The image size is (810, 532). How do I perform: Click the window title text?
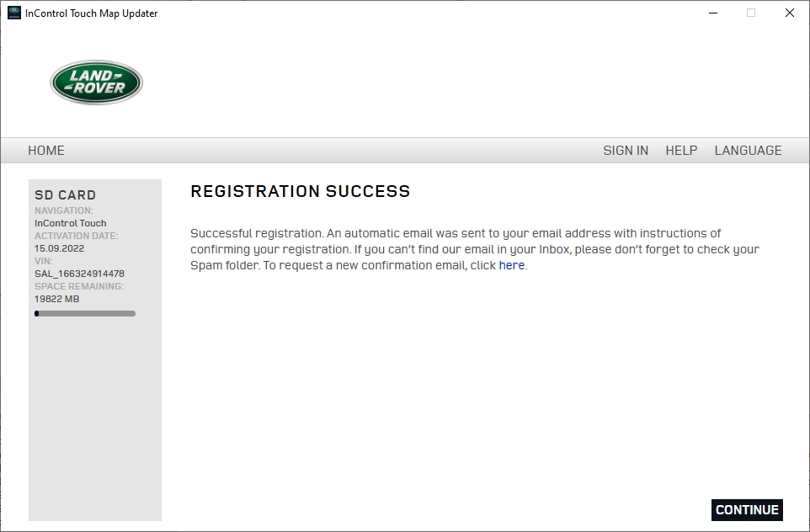(x=92, y=13)
